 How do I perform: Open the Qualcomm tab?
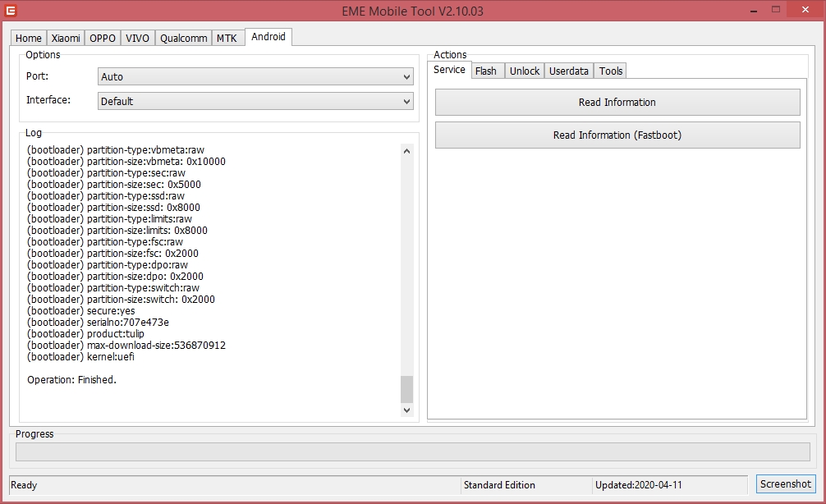[183, 38]
